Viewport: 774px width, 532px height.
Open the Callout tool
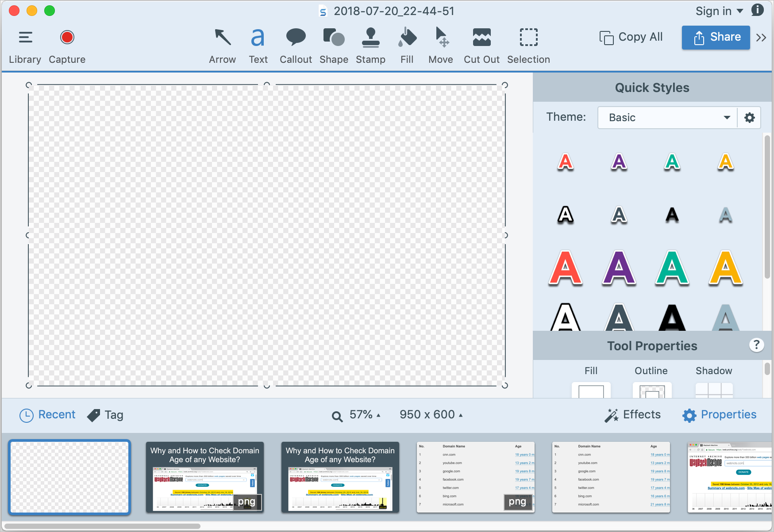click(x=295, y=44)
